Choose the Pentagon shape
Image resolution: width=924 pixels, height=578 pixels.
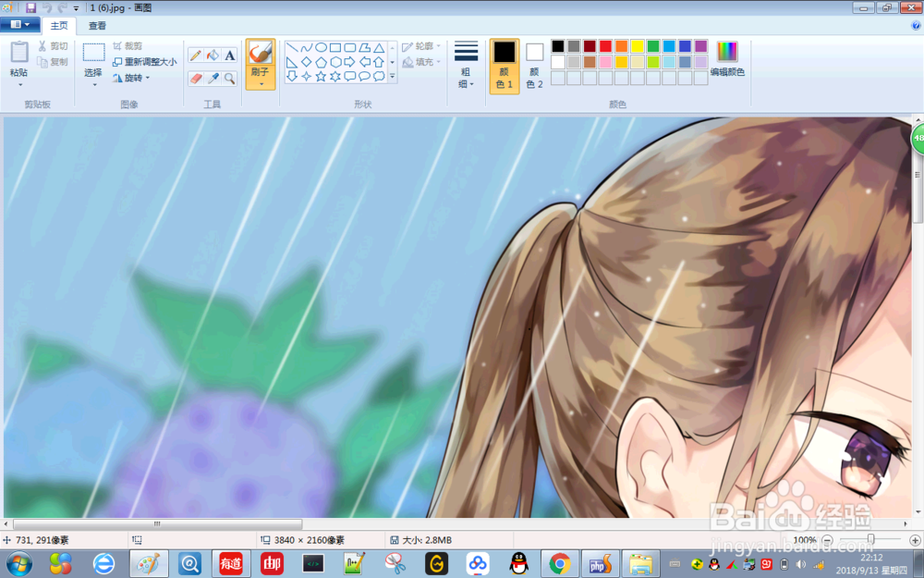tap(322, 62)
